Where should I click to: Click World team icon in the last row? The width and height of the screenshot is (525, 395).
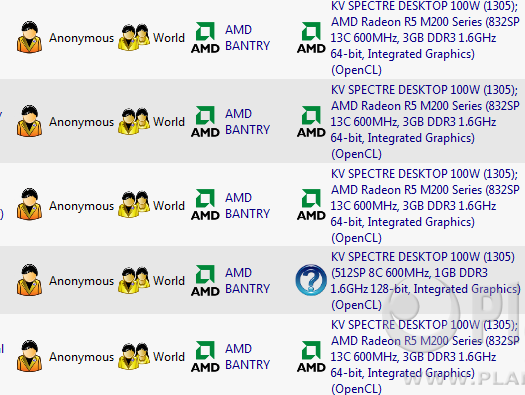(x=134, y=356)
